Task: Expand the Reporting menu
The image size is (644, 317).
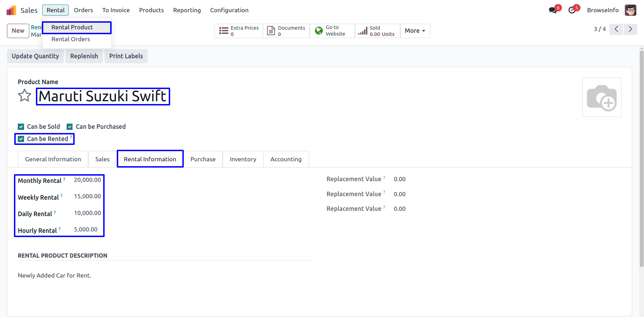Action: click(x=187, y=10)
